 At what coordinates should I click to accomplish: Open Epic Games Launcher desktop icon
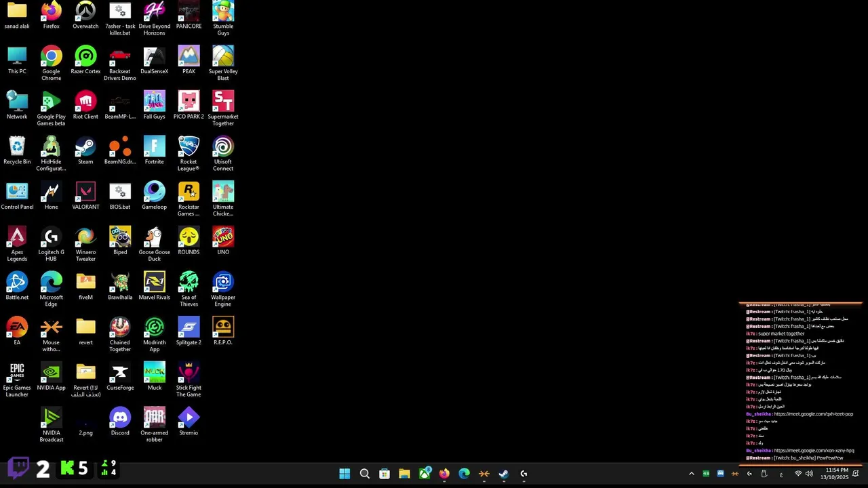point(17,380)
